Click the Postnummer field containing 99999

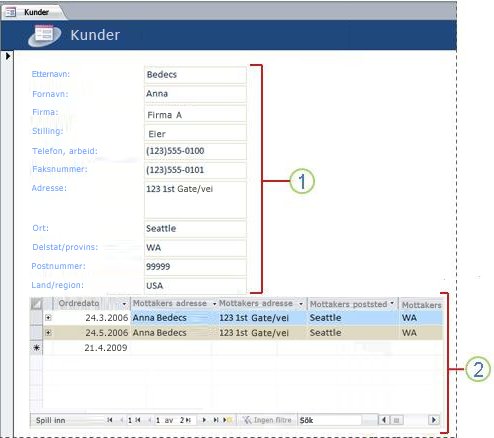pyautogui.click(x=195, y=267)
